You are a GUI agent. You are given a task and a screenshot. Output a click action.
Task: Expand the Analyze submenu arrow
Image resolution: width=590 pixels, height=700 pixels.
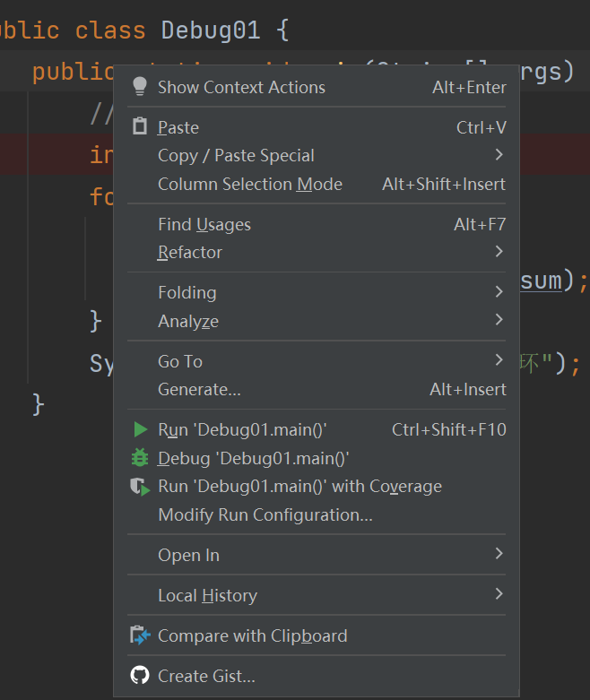[x=499, y=320]
